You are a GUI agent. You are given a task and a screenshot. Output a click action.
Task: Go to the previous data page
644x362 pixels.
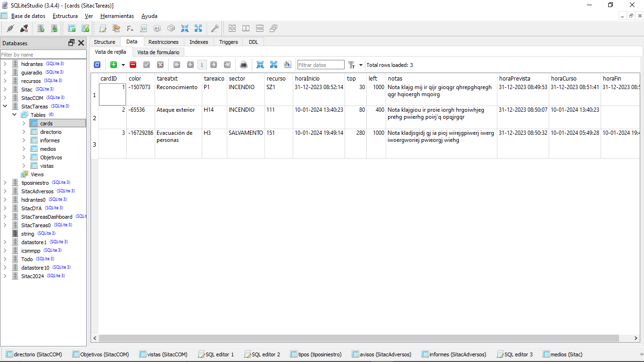pyautogui.click(x=190, y=65)
